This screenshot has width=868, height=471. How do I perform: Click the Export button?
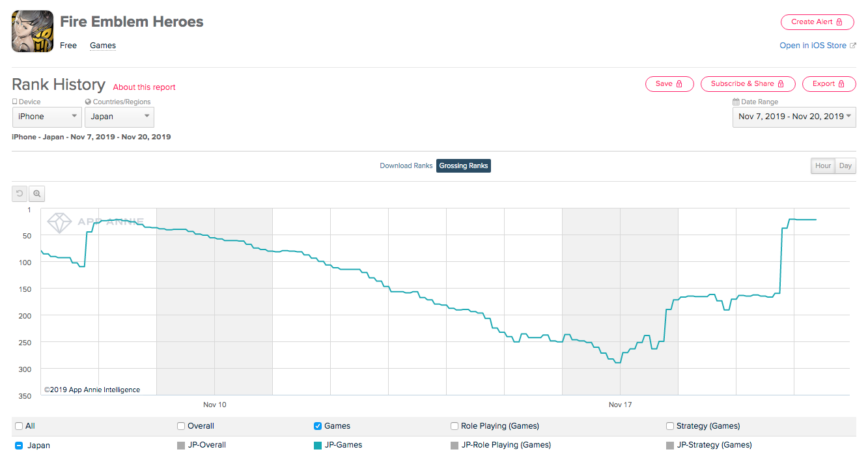[829, 84]
